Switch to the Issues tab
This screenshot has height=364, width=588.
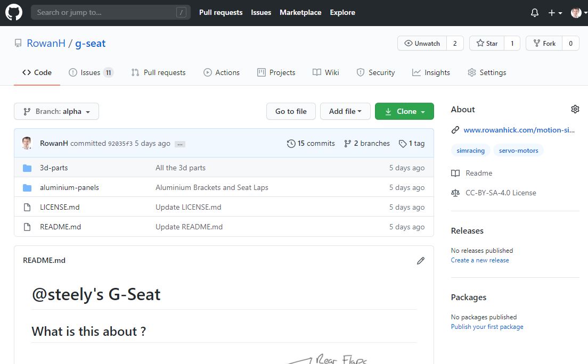coord(91,73)
